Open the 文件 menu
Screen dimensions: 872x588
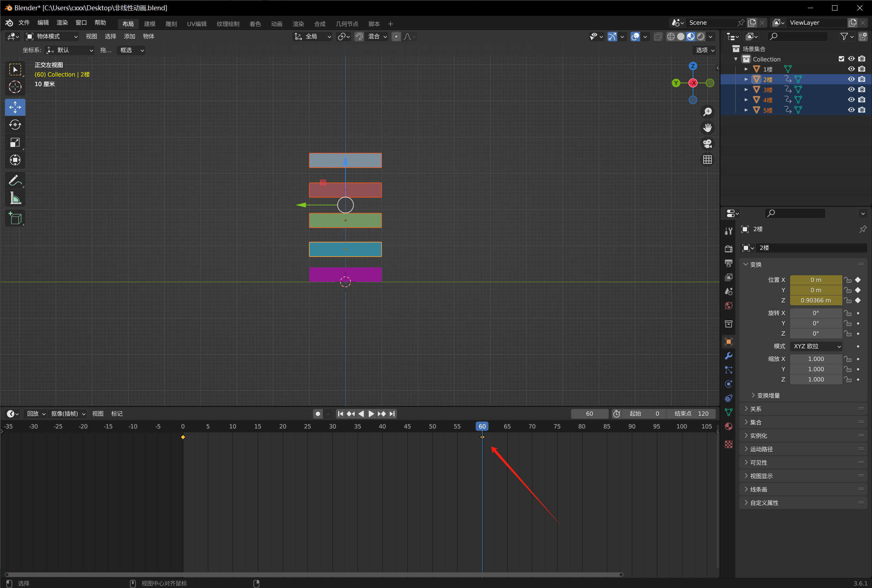click(24, 23)
